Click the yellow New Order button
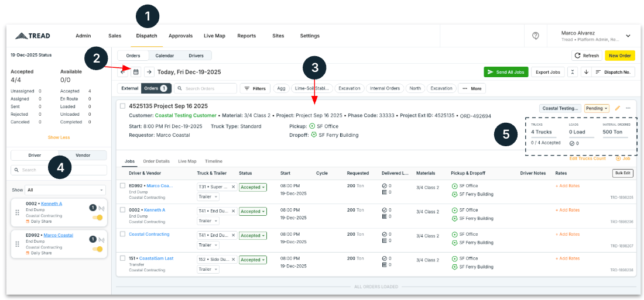The width and height of the screenshot is (644, 300). coord(620,56)
